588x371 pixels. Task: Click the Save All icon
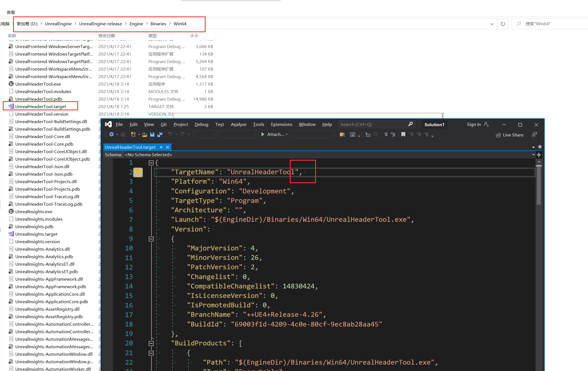click(x=160, y=135)
